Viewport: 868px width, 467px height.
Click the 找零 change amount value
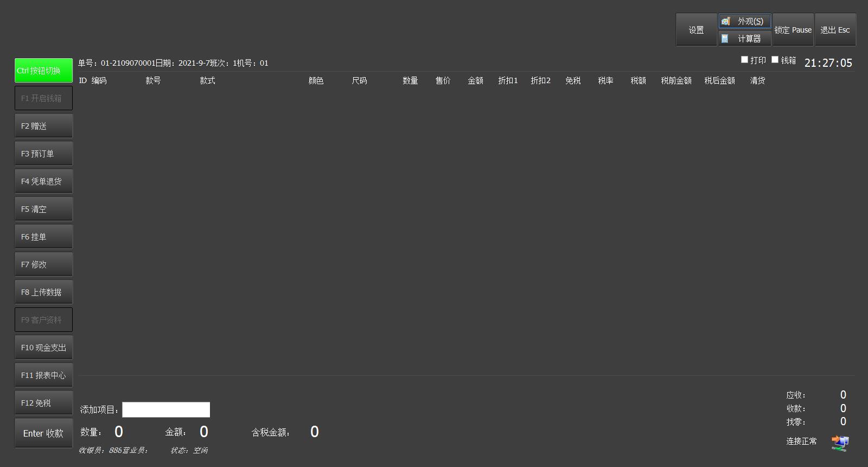pyautogui.click(x=843, y=421)
